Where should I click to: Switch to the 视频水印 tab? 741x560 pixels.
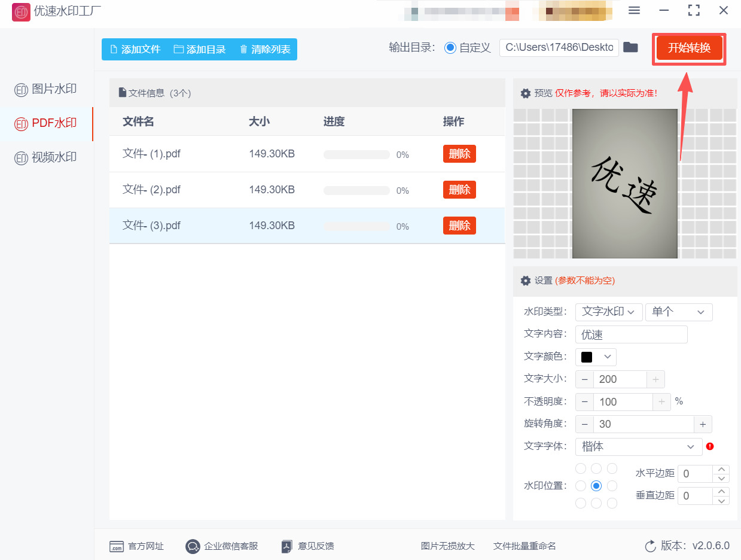pos(46,157)
